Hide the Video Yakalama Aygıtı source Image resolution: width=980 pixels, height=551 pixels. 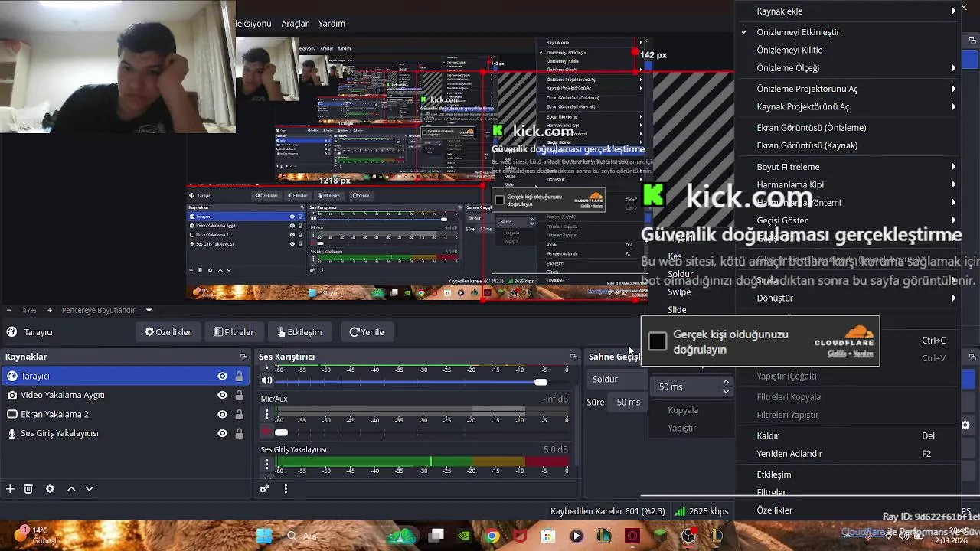click(x=222, y=395)
